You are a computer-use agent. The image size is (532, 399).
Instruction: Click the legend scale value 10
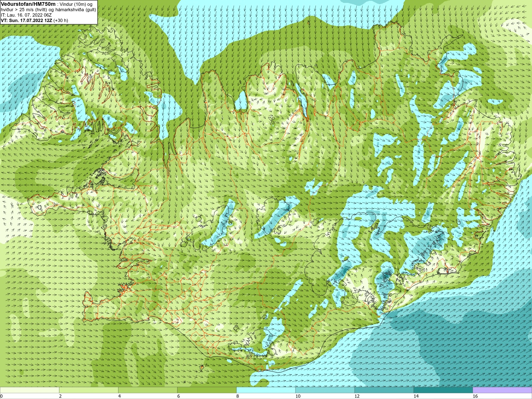(298, 396)
